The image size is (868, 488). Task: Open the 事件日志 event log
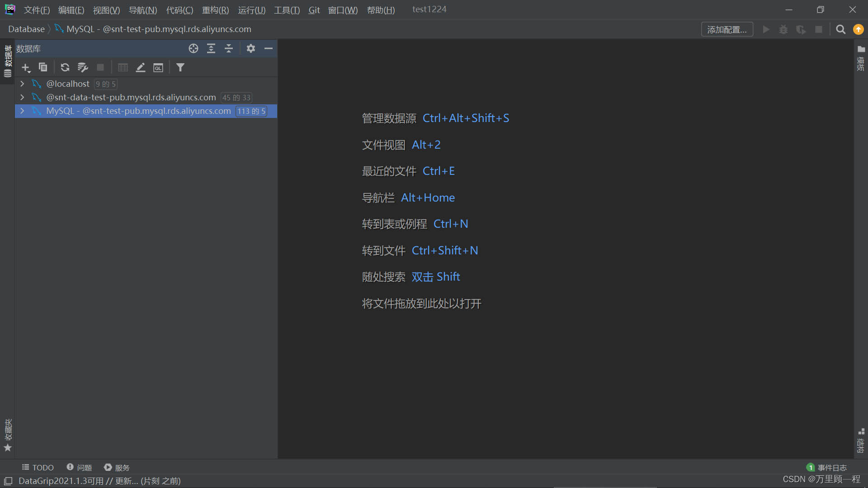tap(827, 467)
